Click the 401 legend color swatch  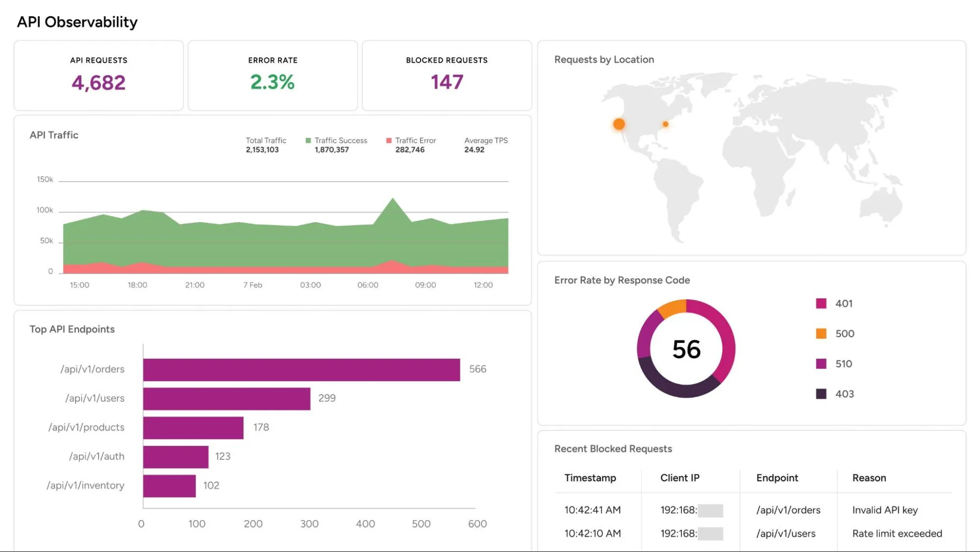click(821, 304)
